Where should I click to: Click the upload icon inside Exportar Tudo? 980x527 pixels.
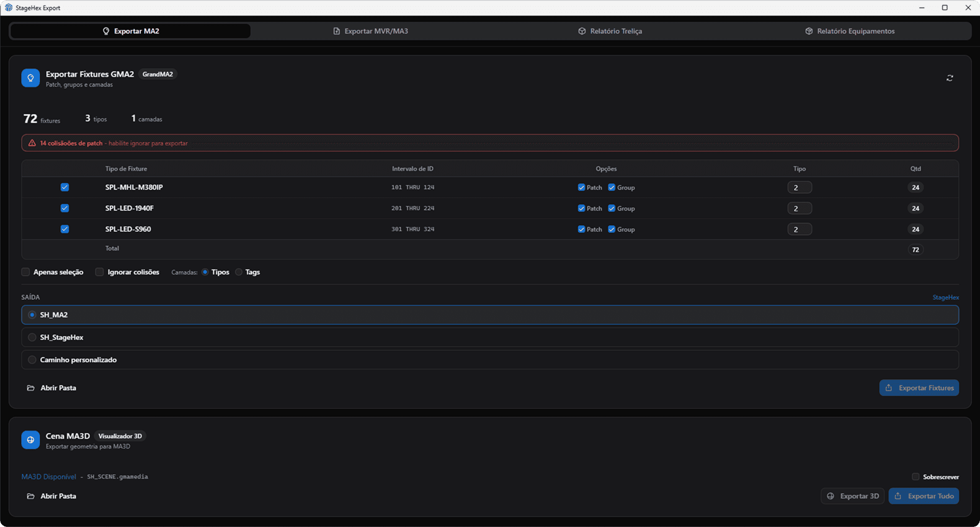point(898,496)
